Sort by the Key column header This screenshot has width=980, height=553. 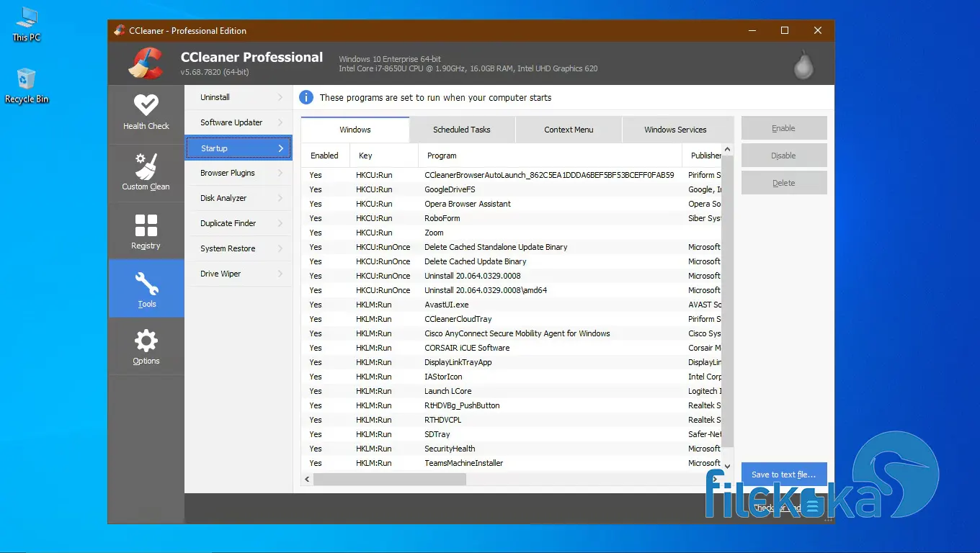pyautogui.click(x=384, y=156)
